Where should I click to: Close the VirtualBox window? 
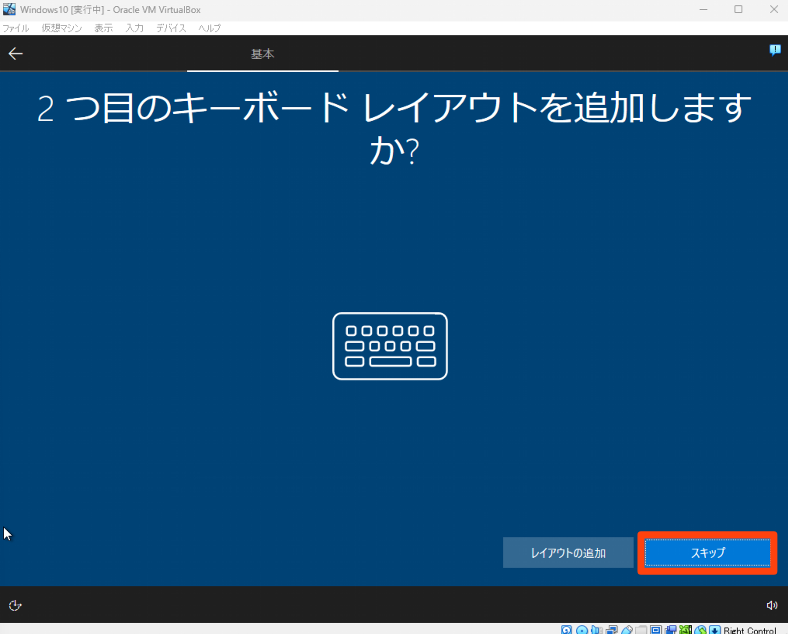click(774, 9)
